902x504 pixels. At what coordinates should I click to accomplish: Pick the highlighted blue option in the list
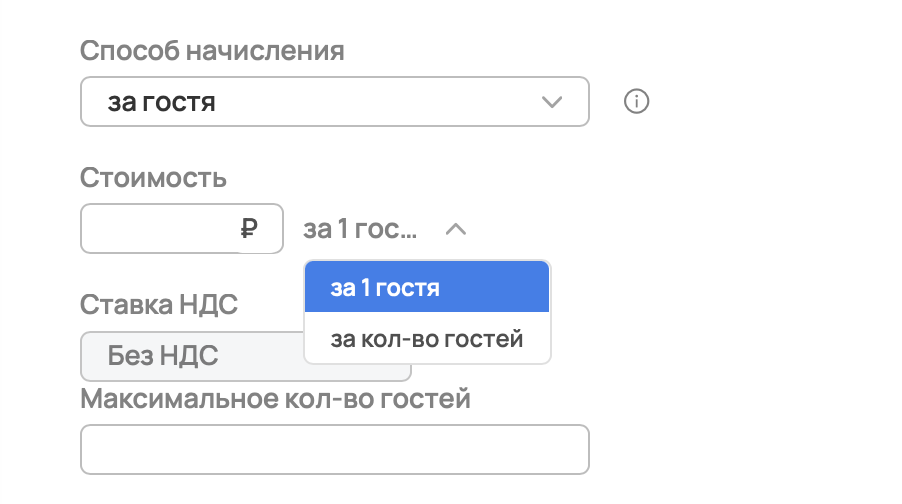coord(427,287)
